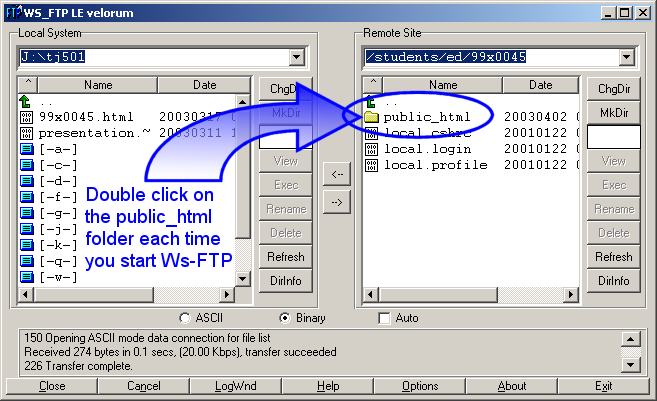Image resolution: width=657 pixels, height=401 pixels.
Task: Select the [-w-] drive icon
Action: [x=27, y=277]
